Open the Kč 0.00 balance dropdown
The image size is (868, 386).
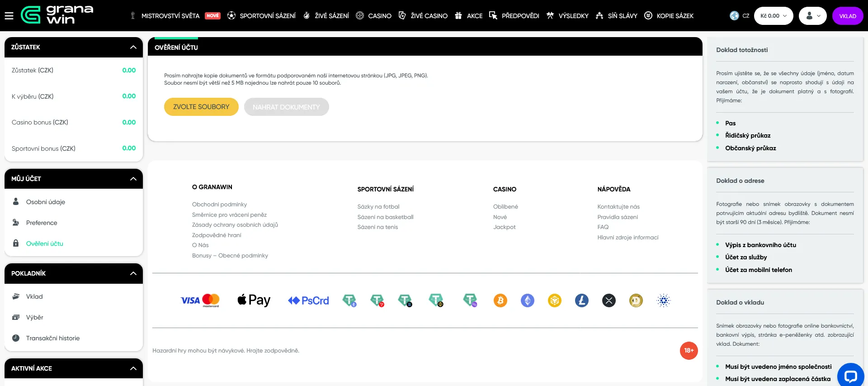pos(774,16)
